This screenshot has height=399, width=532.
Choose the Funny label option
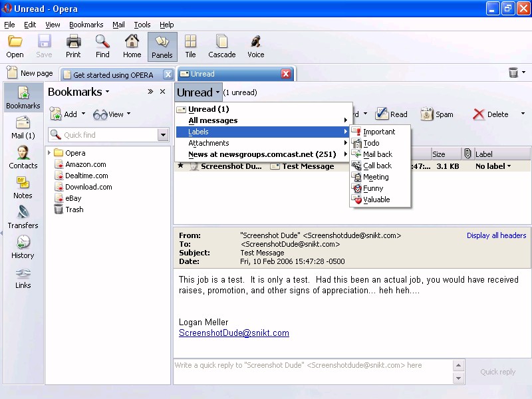[x=372, y=188]
